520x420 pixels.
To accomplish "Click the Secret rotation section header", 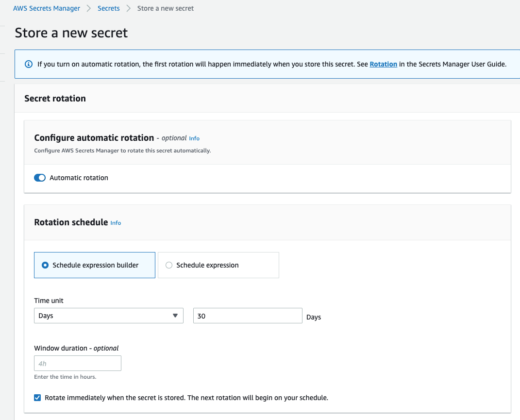I will tap(55, 98).
